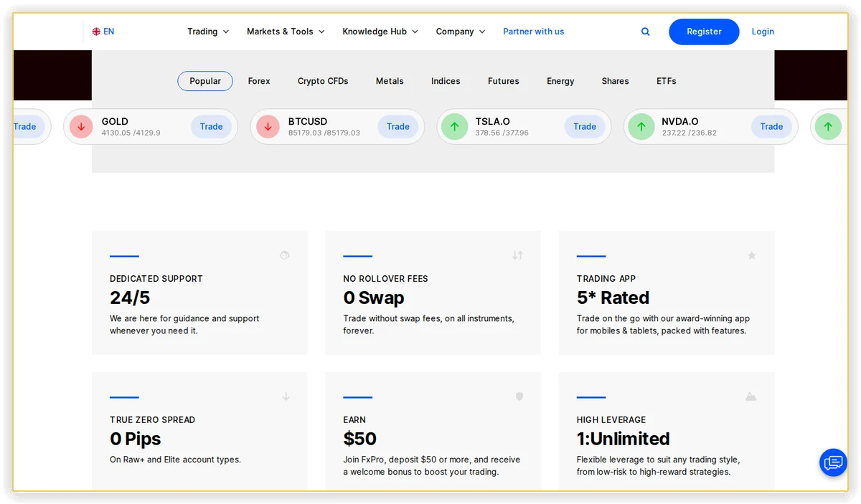Click the mountain icon on High Leverage card
The height and width of the screenshot is (504, 861).
tap(751, 396)
